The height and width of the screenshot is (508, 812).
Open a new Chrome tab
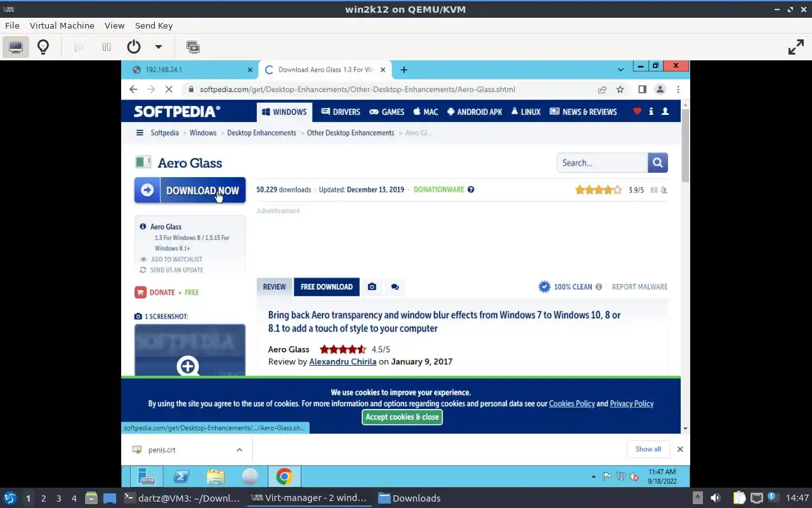(404, 70)
